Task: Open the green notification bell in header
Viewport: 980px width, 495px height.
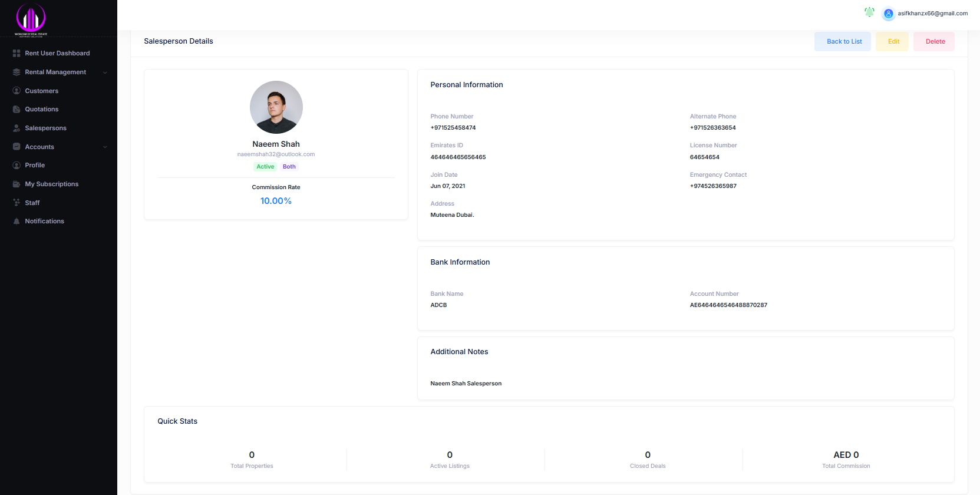Action: (x=869, y=12)
